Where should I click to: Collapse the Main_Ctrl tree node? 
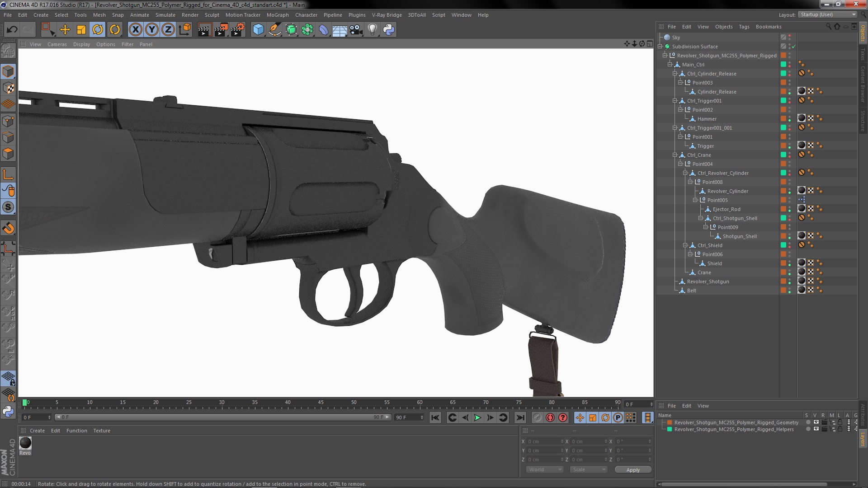point(670,65)
